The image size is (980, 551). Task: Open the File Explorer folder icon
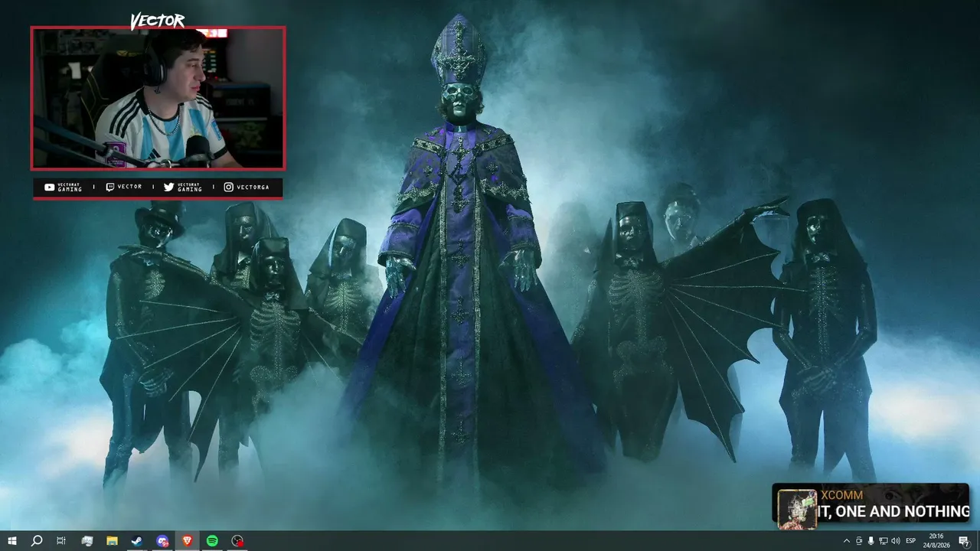point(112,541)
